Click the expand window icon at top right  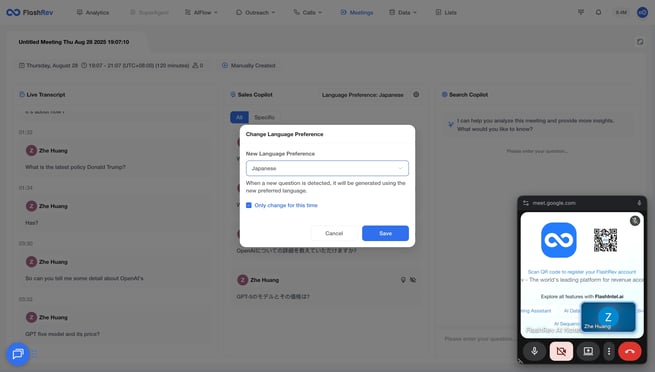click(640, 42)
